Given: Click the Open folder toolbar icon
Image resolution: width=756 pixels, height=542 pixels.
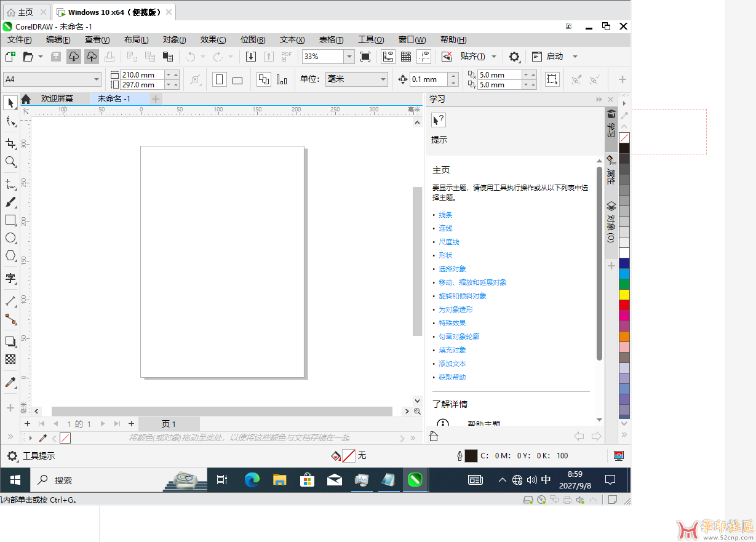Looking at the screenshot, I should click(x=28, y=57).
